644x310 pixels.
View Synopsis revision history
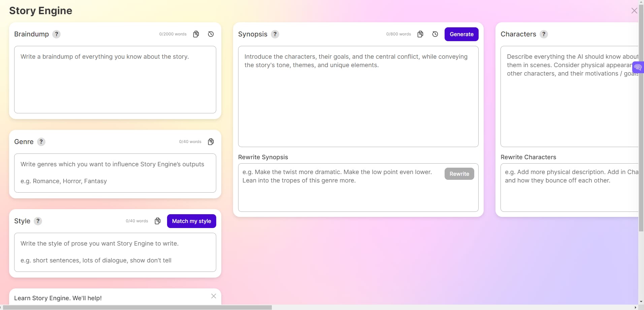point(435,34)
